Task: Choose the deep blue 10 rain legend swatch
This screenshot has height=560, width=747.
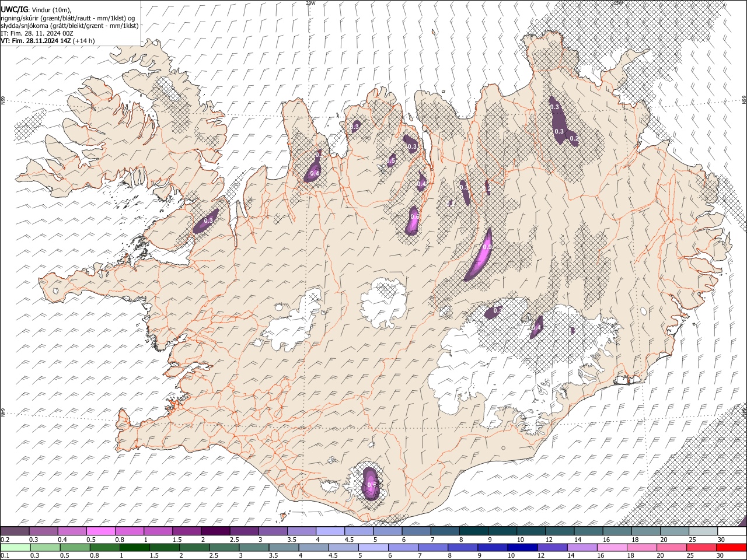Action: tap(521, 547)
